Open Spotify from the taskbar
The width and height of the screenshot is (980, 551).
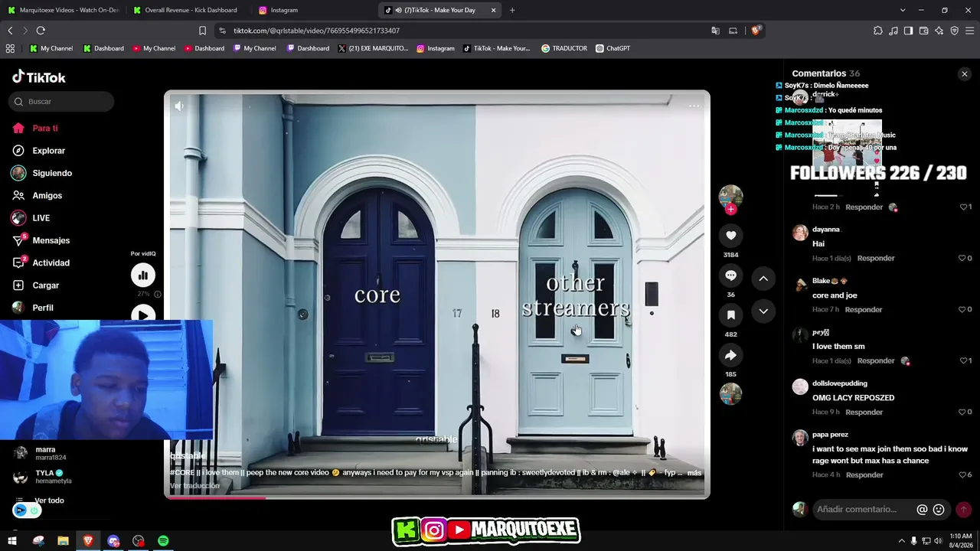163,541
